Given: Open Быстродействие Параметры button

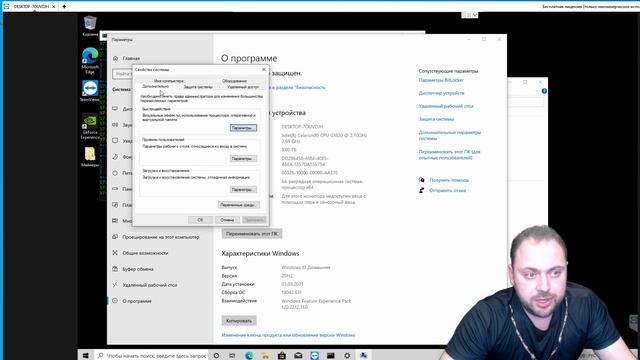Looking at the screenshot, I should (243, 128).
